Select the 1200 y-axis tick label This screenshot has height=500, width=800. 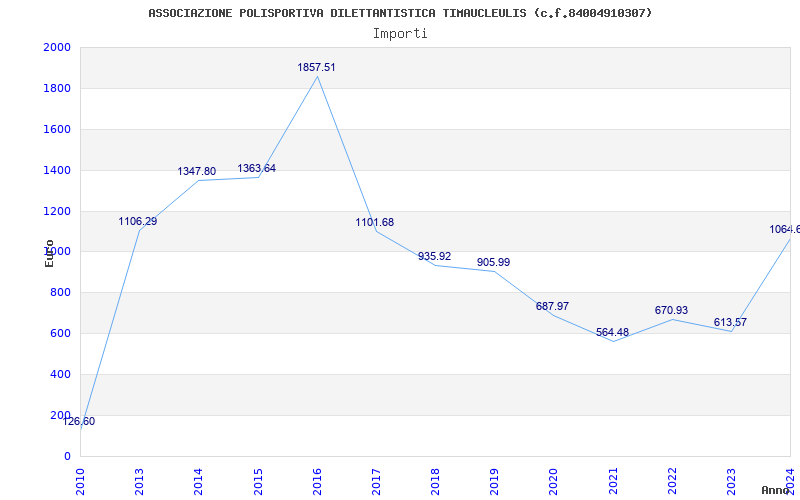click(x=57, y=211)
